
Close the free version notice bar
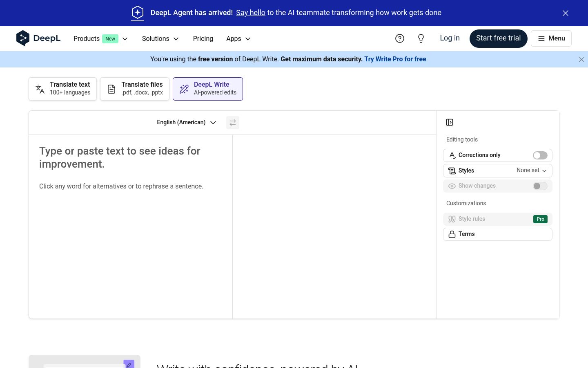pos(581,60)
